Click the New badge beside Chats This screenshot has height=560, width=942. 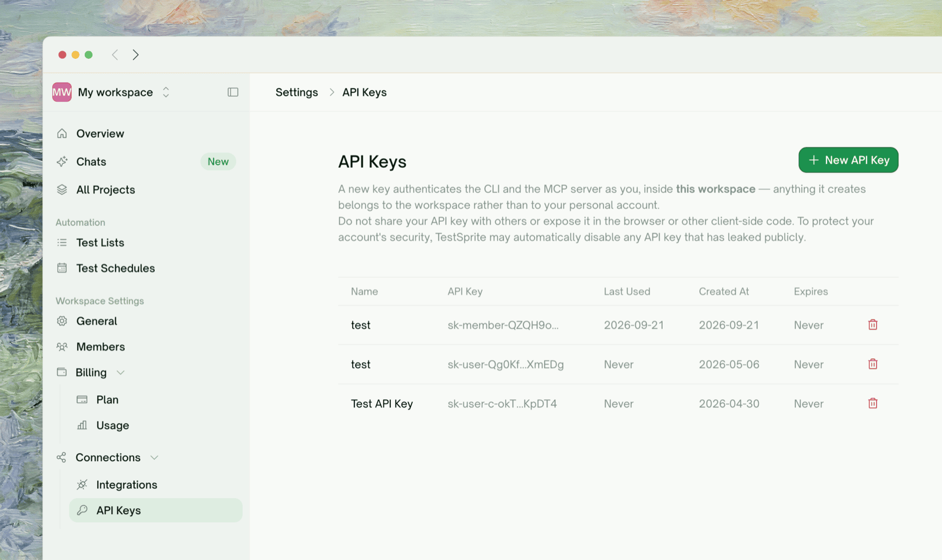pos(218,162)
